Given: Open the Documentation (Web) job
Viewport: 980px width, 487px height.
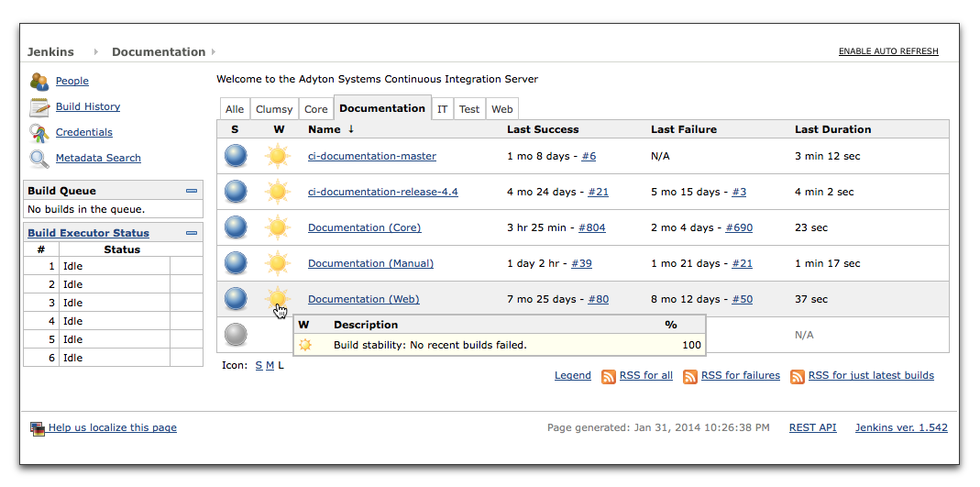Looking at the screenshot, I should click(364, 299).
